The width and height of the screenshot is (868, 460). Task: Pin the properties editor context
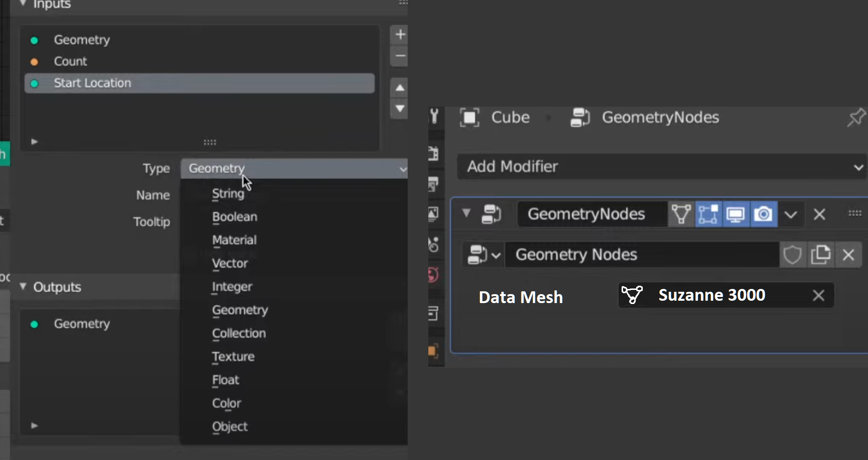point(856,117)
